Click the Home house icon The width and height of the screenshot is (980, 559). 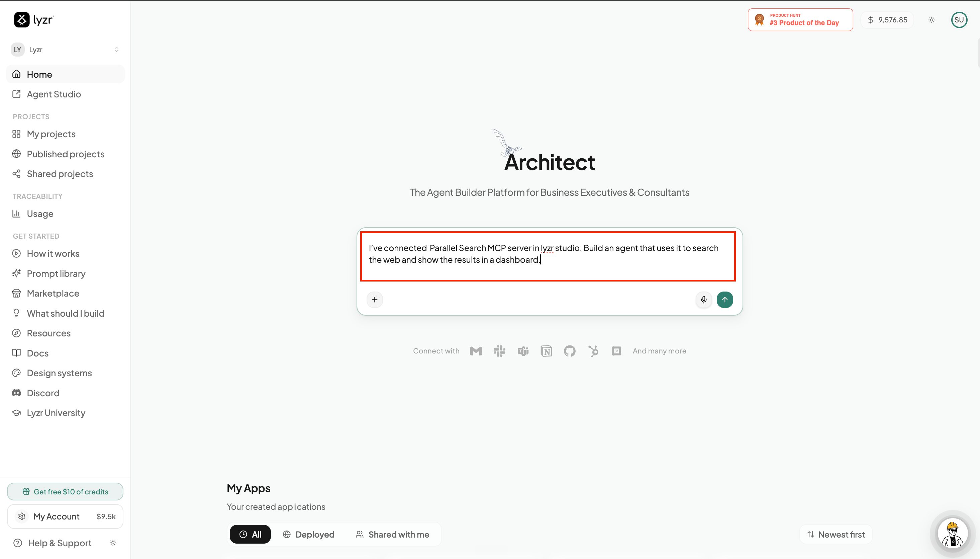[16, 74]
